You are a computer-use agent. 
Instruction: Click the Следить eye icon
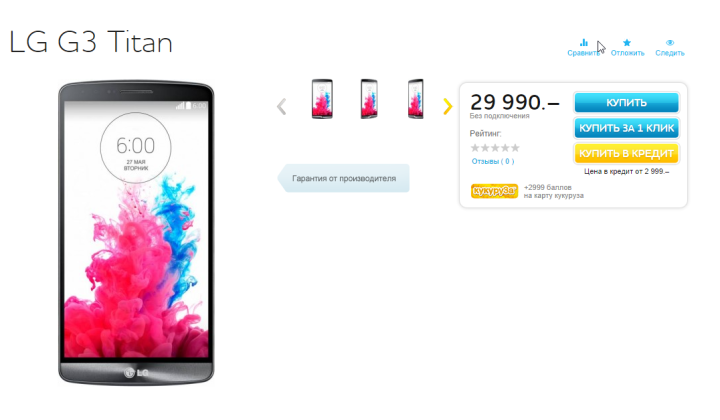click(670, 43)
